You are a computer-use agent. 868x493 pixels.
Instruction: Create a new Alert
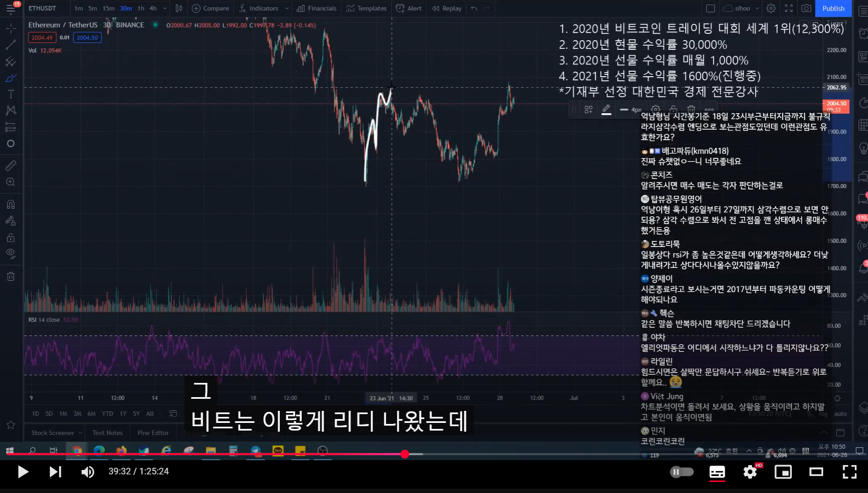409,8
